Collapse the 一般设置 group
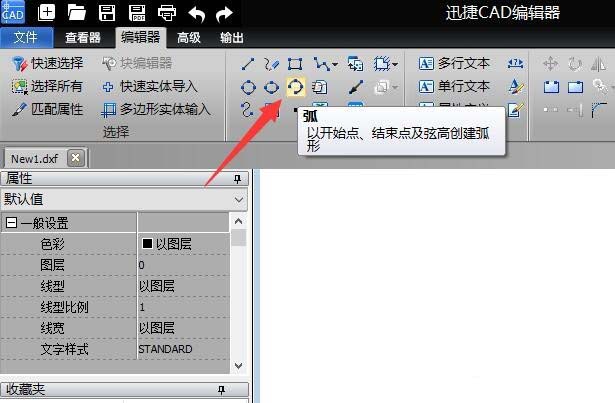615x403 pixels. pyautogui.click(x=11, y=223)
